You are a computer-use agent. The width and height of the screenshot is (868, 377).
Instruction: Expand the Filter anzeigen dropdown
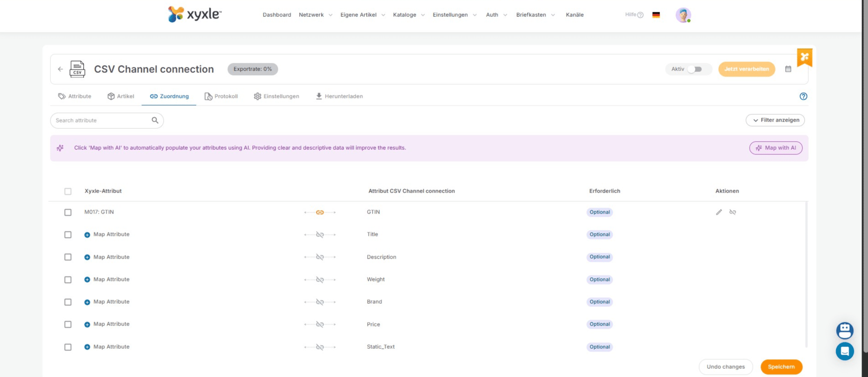click(775, 120)
